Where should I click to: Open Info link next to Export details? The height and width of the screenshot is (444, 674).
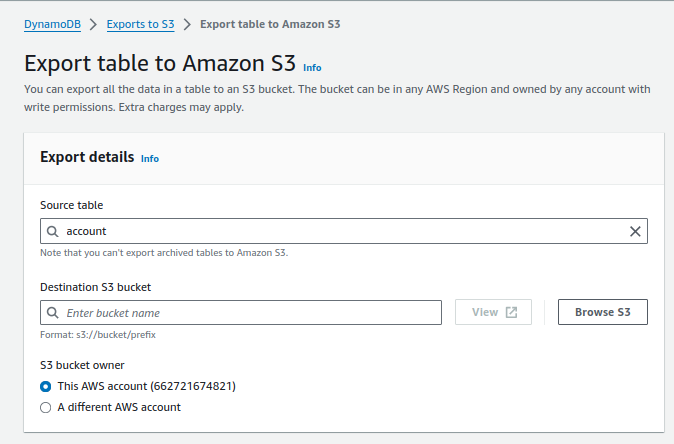click(x=150, y=159)
